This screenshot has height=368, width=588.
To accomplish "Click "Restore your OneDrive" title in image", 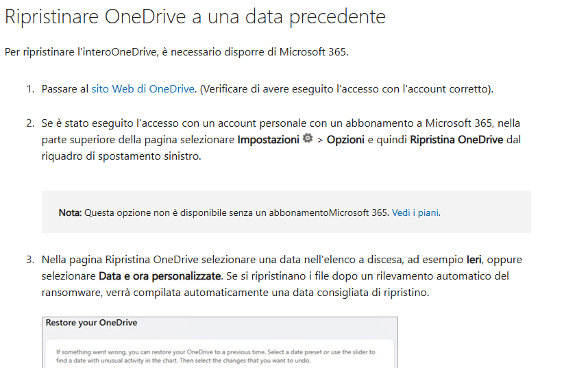I will pos(92,323).
